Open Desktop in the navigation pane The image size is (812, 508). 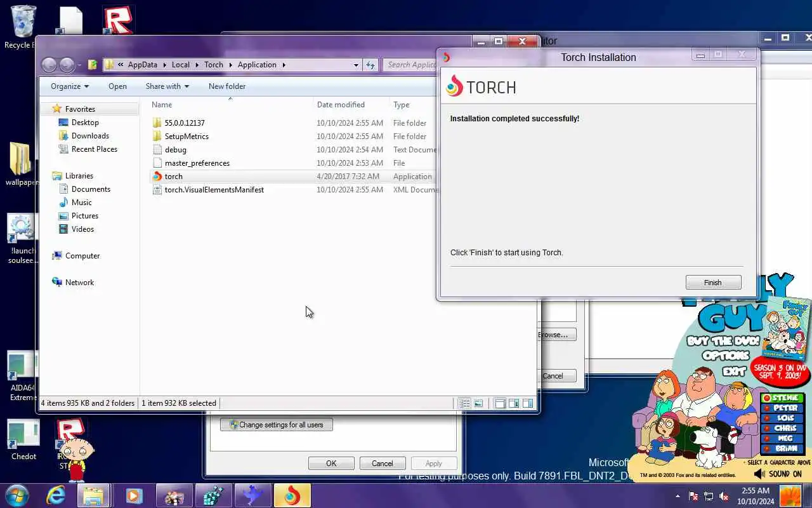[x=85, y=123]
